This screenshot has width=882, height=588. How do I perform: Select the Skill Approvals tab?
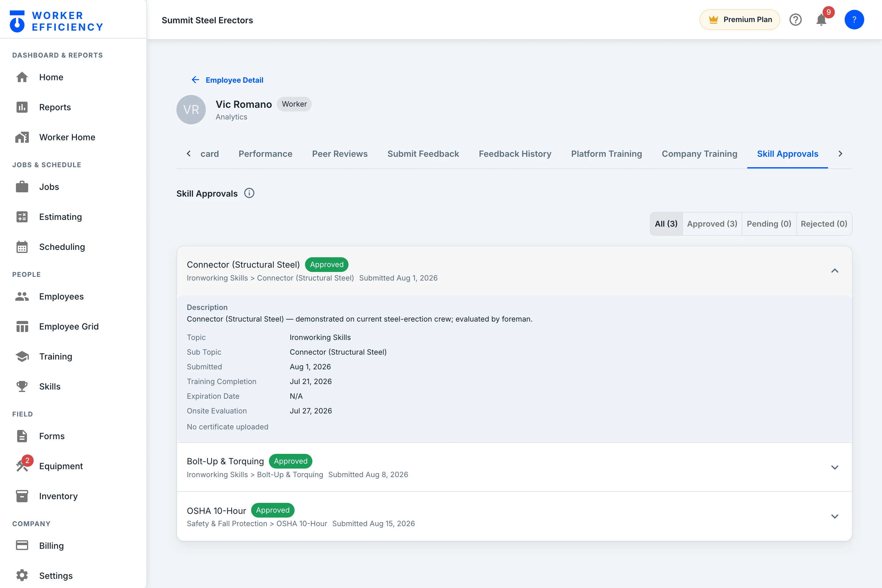coord(787,154)
